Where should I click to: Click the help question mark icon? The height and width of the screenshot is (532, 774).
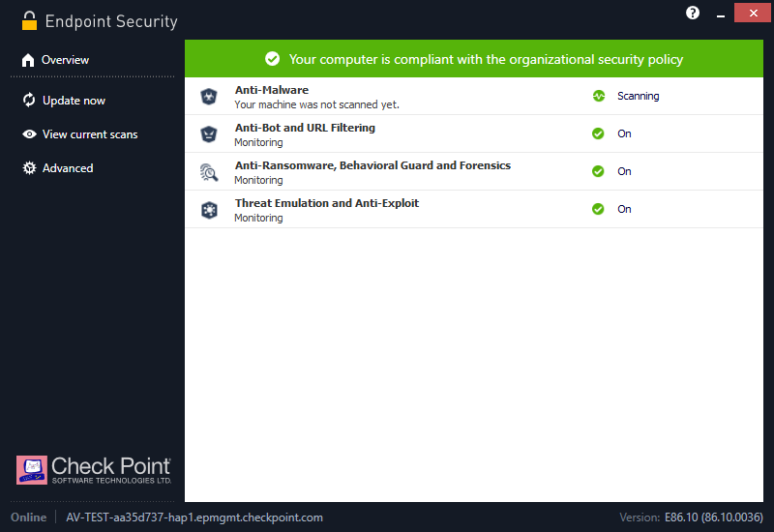[x=693, y=13]
